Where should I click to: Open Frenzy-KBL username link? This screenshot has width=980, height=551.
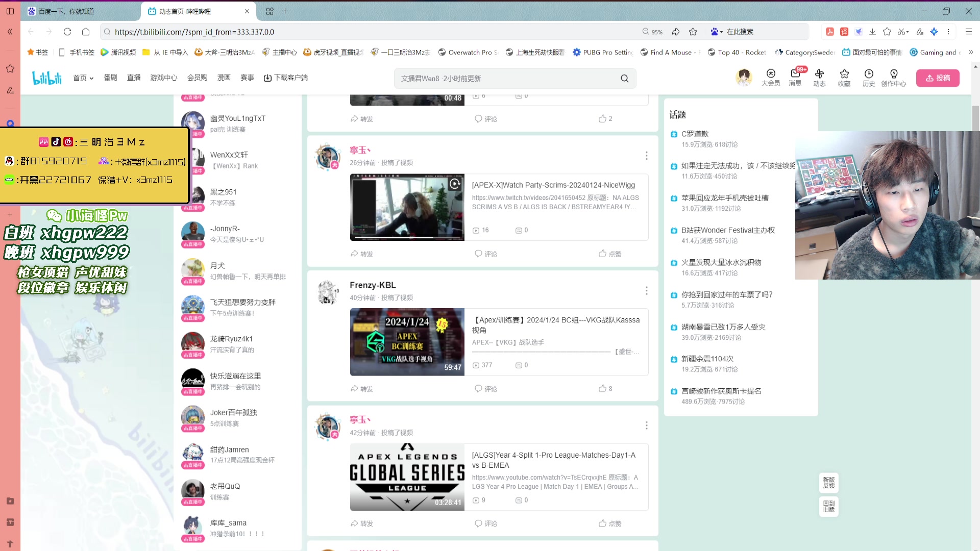373,285
